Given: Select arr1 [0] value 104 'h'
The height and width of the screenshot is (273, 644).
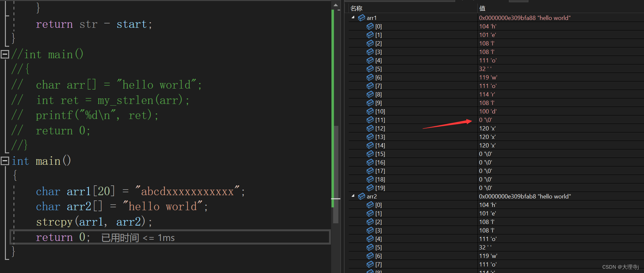Looking at the screenshot, I should click(x=488, y=26).
